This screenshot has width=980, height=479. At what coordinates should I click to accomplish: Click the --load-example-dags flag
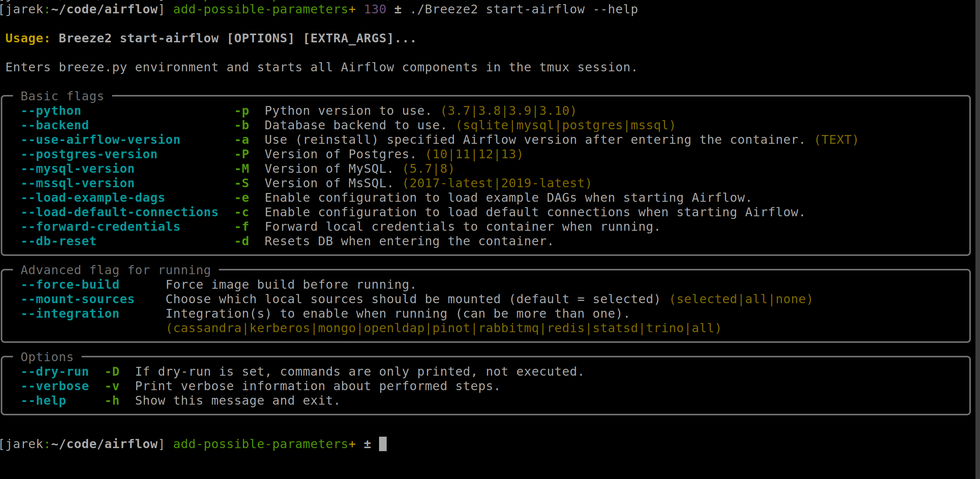[x=93, y=198]
